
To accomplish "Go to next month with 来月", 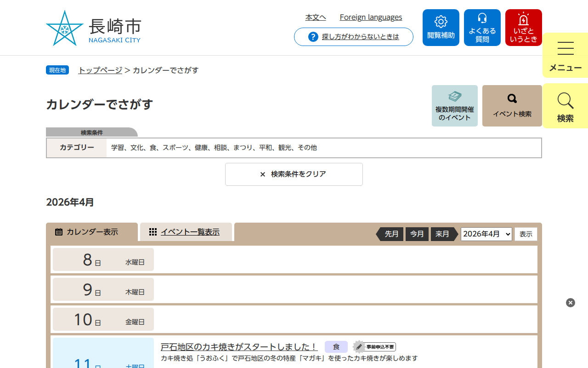I will 442,234.
